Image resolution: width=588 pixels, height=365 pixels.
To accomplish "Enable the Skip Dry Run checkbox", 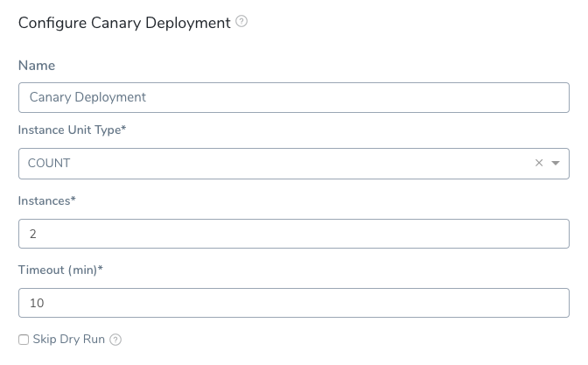I will pos(24,340).
